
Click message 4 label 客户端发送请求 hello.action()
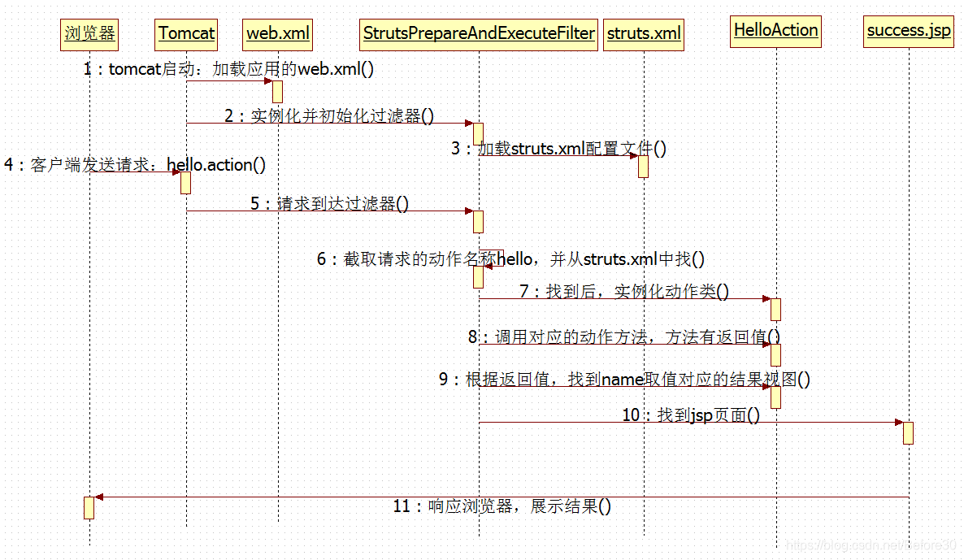coord(135,165)
